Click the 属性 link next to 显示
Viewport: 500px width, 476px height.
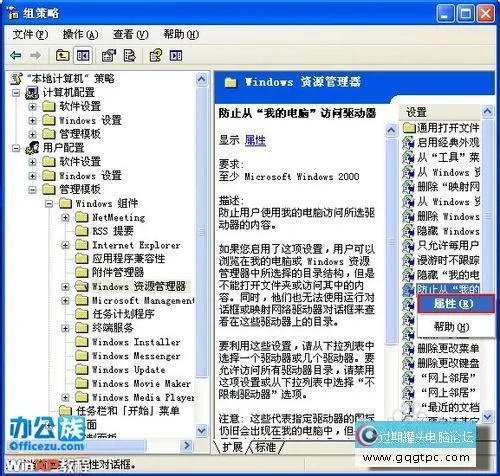(255, 140)
